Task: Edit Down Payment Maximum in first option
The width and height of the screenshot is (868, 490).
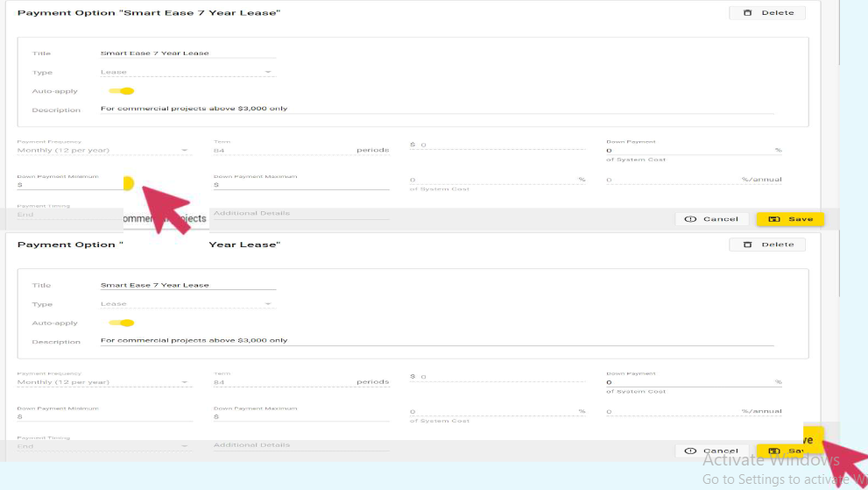Action: [x=301, y=185]
